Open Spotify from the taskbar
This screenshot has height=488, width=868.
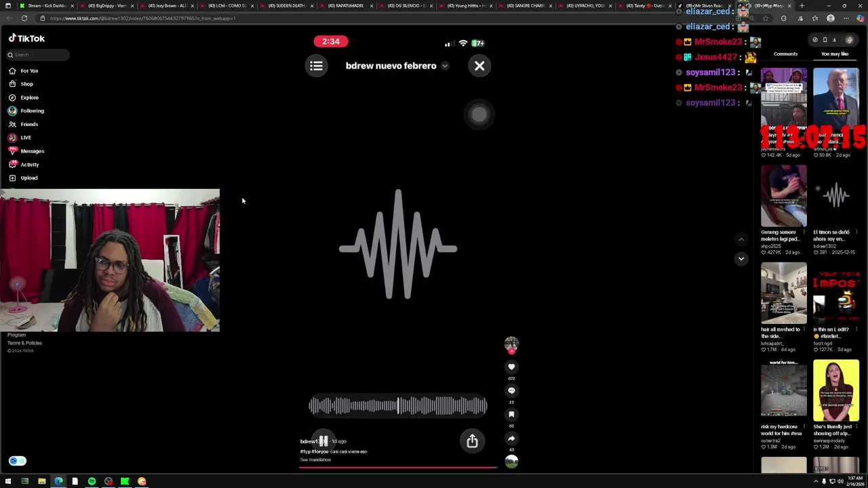pyautogui.click(x=92, y=482)
